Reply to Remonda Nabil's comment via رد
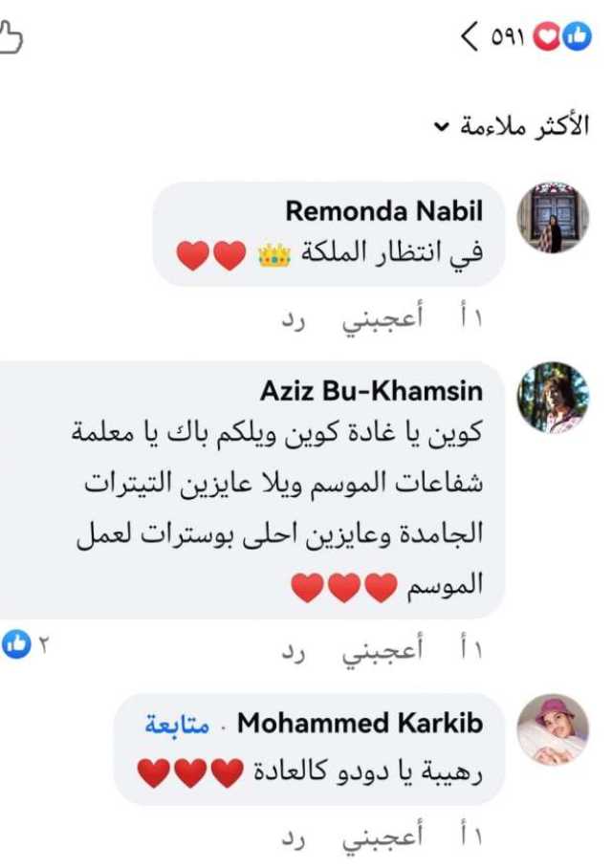 coord(294,320)
